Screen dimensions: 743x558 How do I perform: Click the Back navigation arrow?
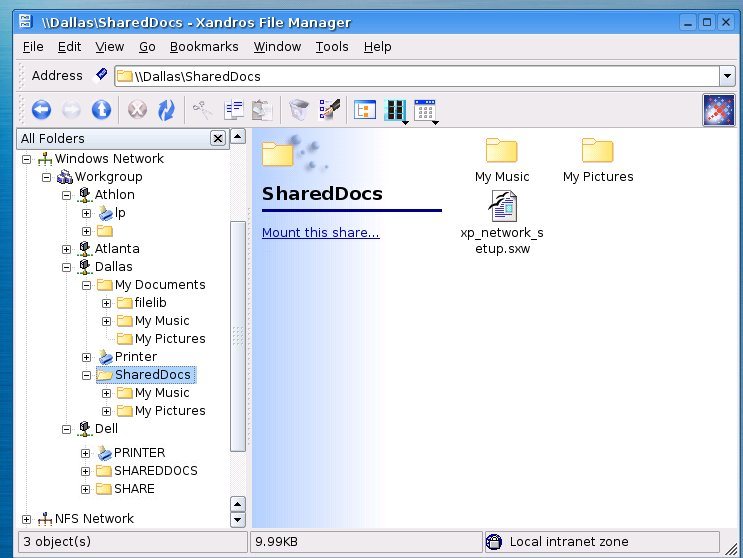pyautogui.click(x=41, y=109)
